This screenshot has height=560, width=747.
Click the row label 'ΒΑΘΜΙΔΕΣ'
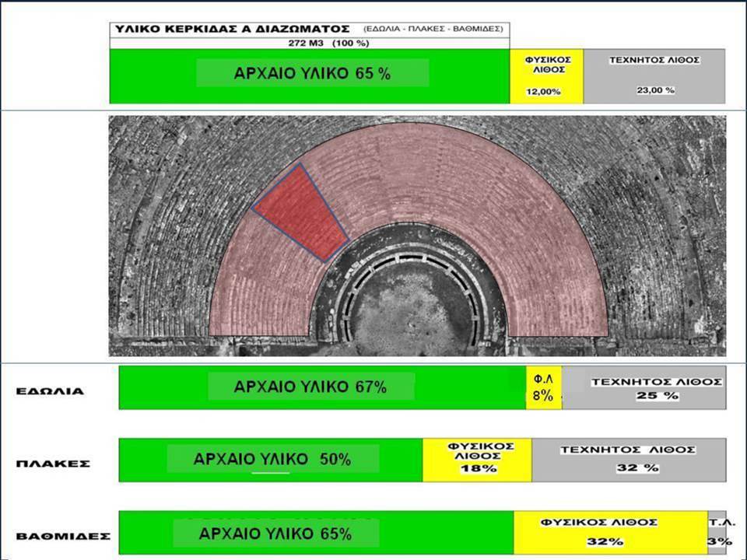pyautogui.click(x=63, y=536)
